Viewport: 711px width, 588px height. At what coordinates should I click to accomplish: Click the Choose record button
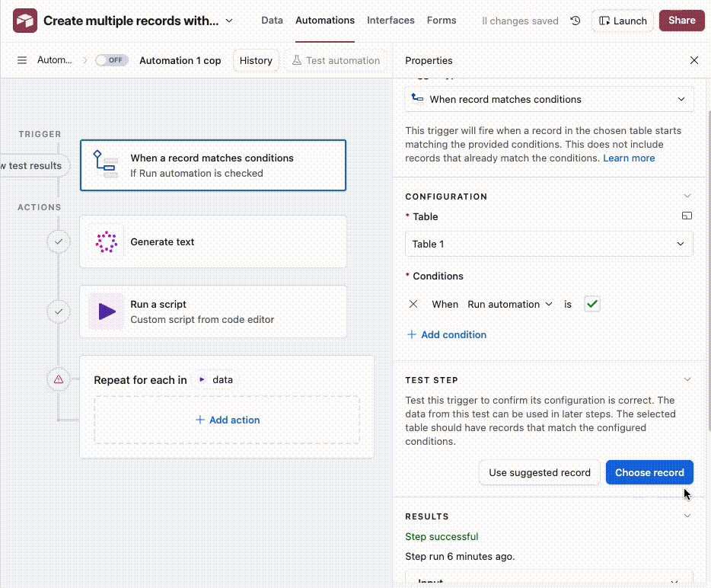tap(649, 472)
